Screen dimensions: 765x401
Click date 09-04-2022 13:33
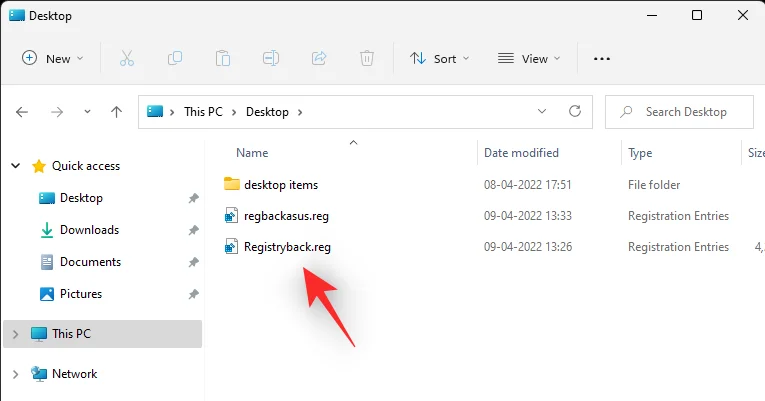(x=527, y=216)
